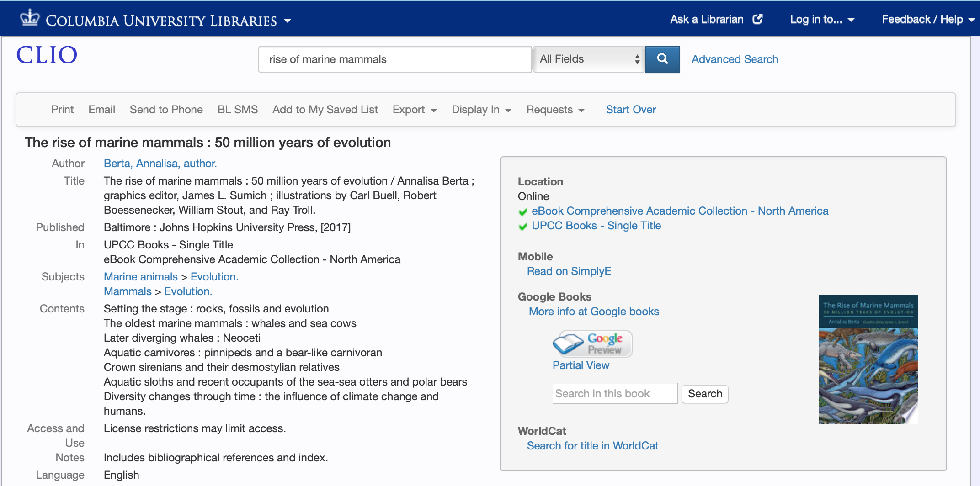Open More info at Google books
The width and height of the screenshot is (980, 486).
[594, 312]
